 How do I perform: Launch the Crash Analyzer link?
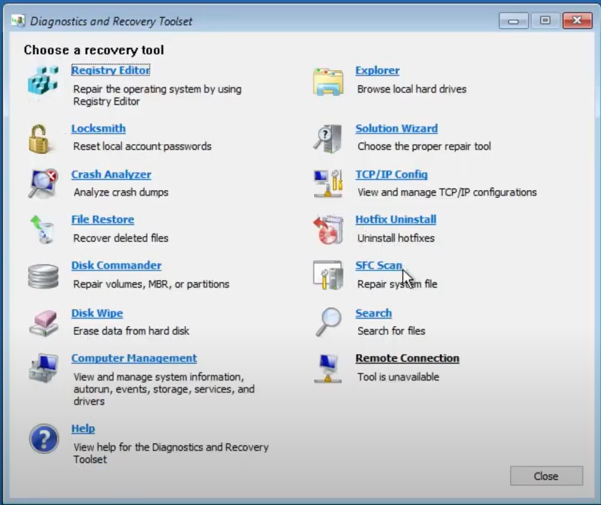pos(111,174)
